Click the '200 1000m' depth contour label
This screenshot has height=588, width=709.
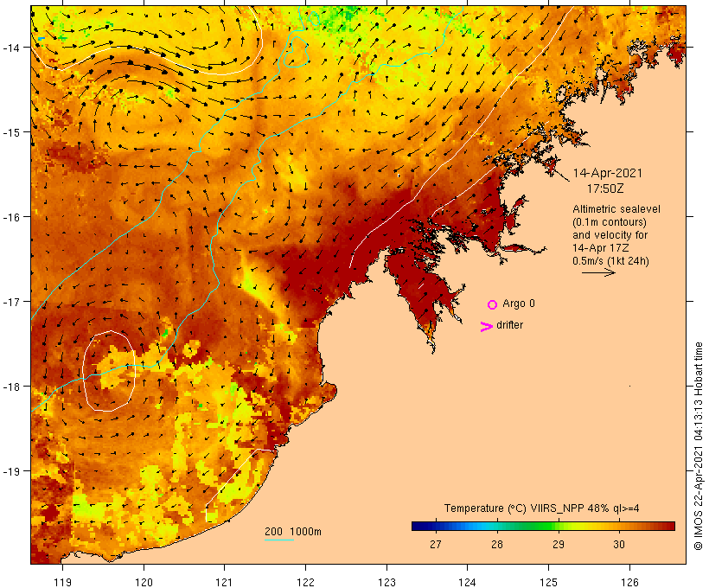click(x=293, y=532)
